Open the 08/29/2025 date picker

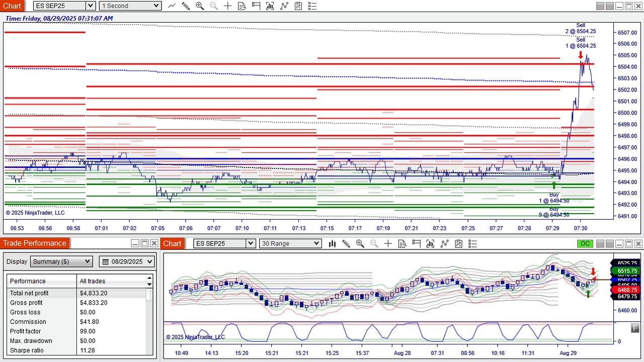point(127,261)
